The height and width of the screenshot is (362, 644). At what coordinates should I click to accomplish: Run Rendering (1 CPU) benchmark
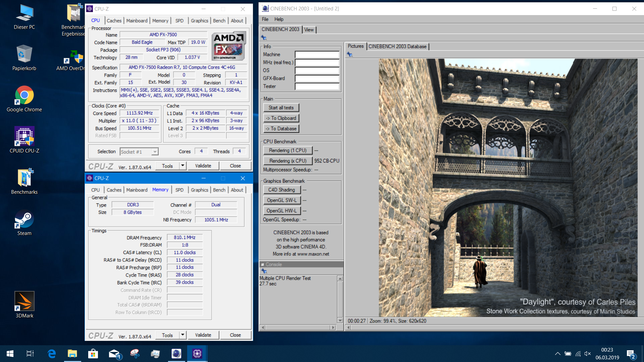click(288, 150)
